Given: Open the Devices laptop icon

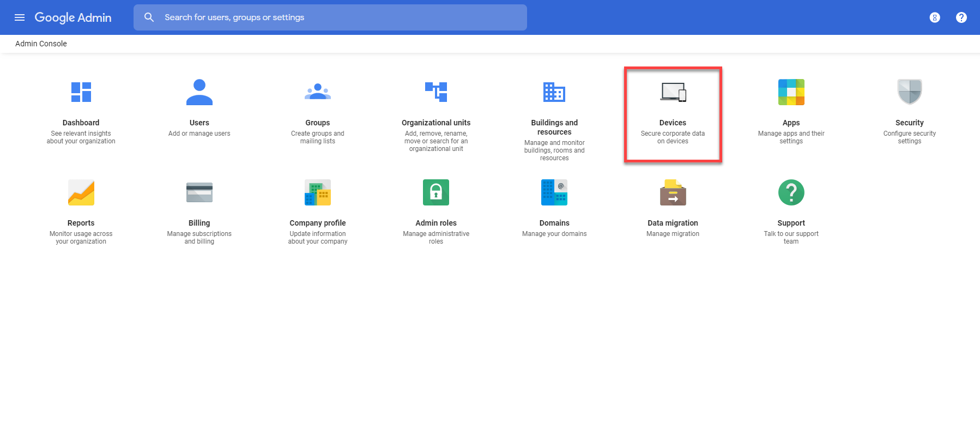Looking at the screenshot, I should point(673,92).
